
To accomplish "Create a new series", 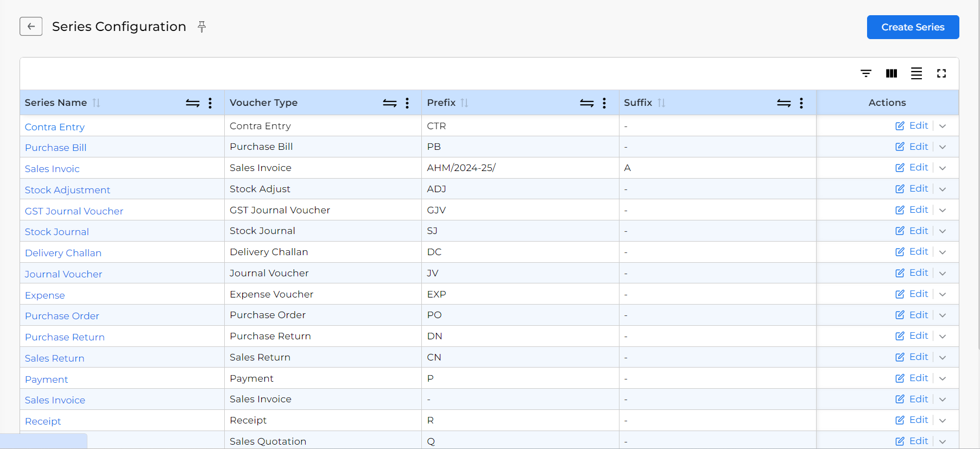I will [x=913, y=27].
